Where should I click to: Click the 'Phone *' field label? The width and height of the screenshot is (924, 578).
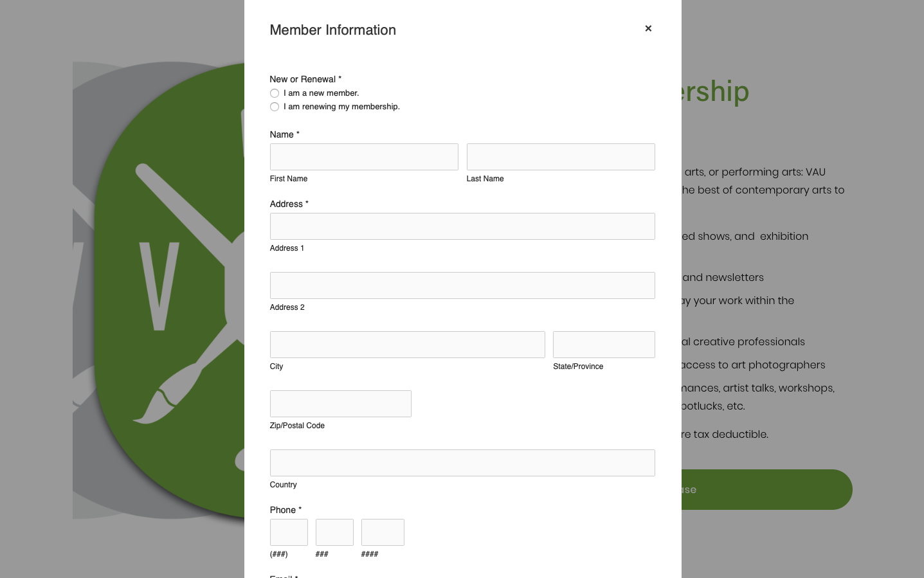(x=285, y=510)
